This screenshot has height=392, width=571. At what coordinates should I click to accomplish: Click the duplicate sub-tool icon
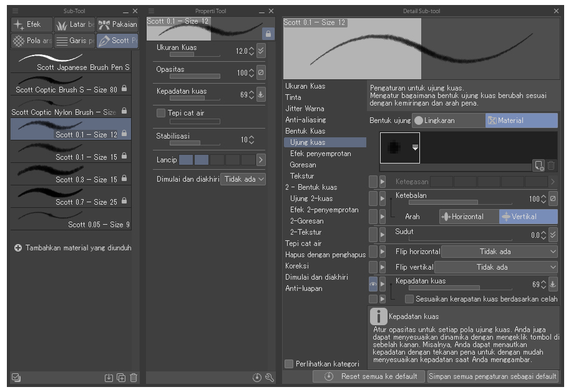(121, 378)
